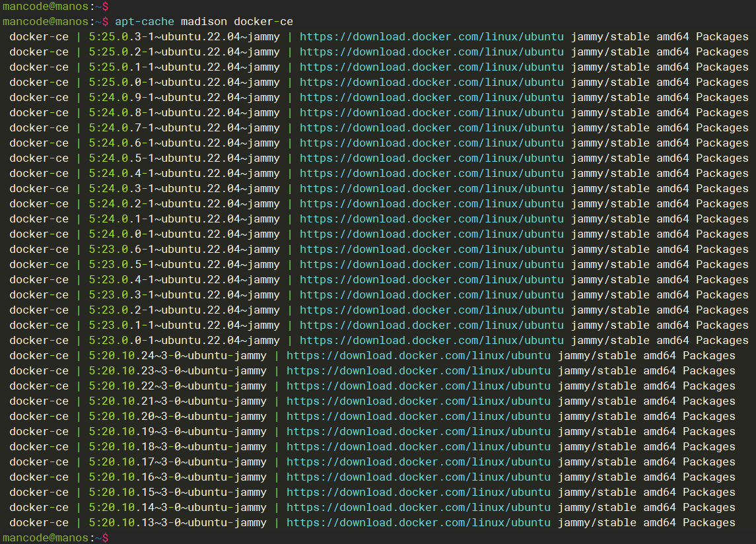Click 'amd64' in the 5:20.10.15 row
Screen dimensions: 756x544
pyautogui.click(x=660, y=493)
